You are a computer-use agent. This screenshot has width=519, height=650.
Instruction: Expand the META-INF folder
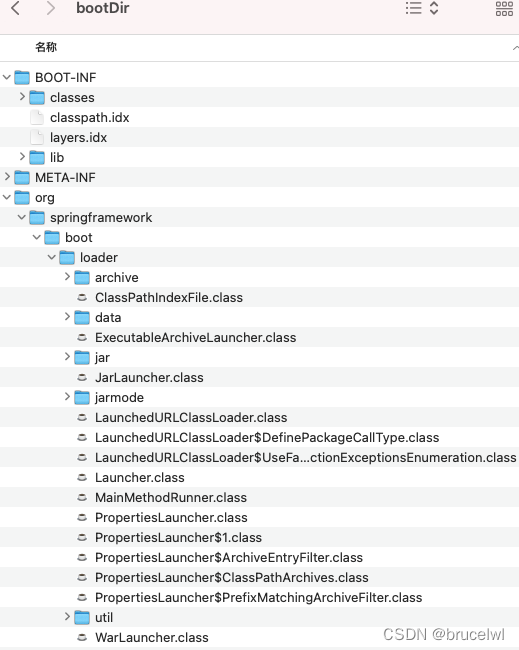tap(7, 177)
